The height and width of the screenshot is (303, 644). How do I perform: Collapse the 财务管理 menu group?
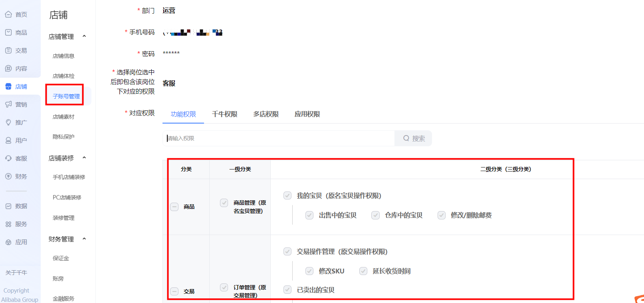(x=84, y=239)
